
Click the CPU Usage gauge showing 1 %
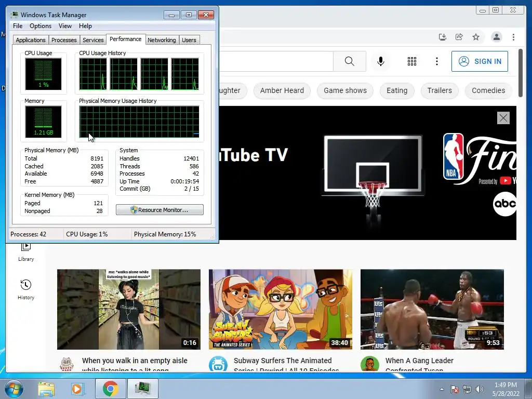[43, 74]
